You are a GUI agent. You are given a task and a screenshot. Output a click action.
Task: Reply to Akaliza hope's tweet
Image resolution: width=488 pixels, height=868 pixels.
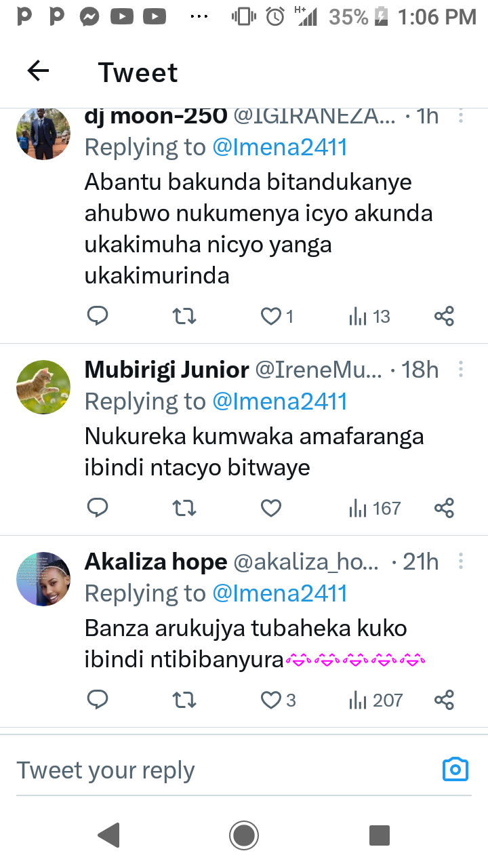[x=98, y=700]
